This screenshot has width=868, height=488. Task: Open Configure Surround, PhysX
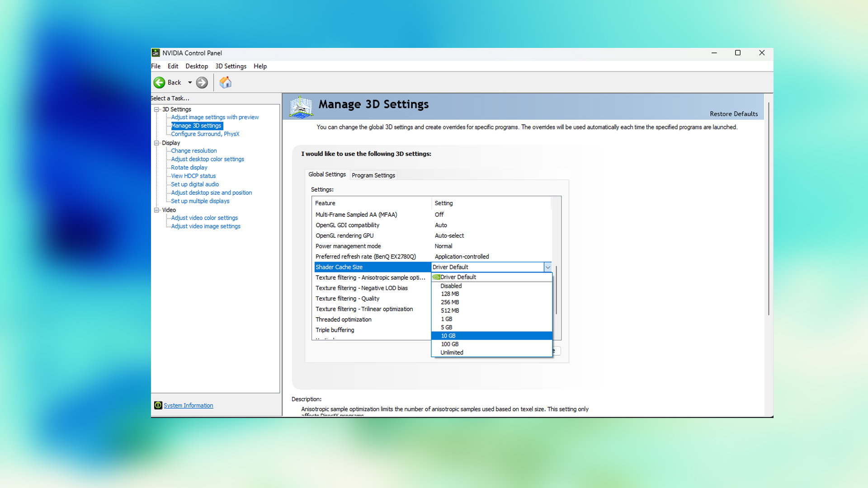pos(205,134)
